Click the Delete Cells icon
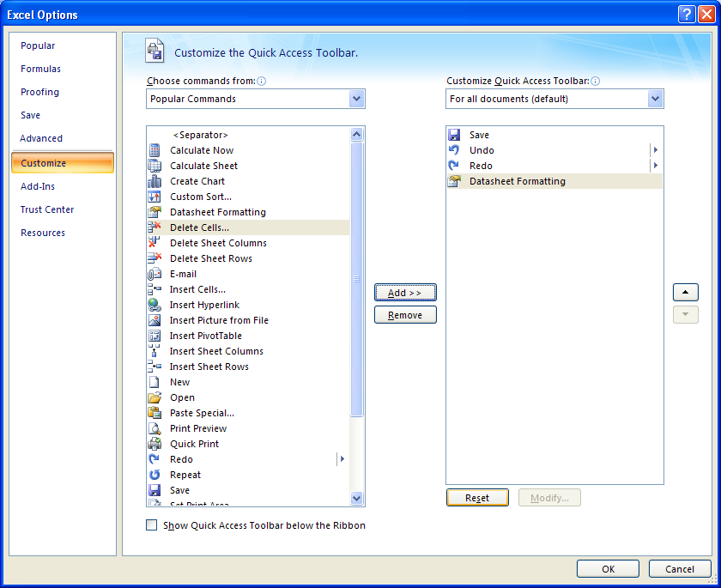Viewport: 721px width, 588px height. (x=154, y=227)
